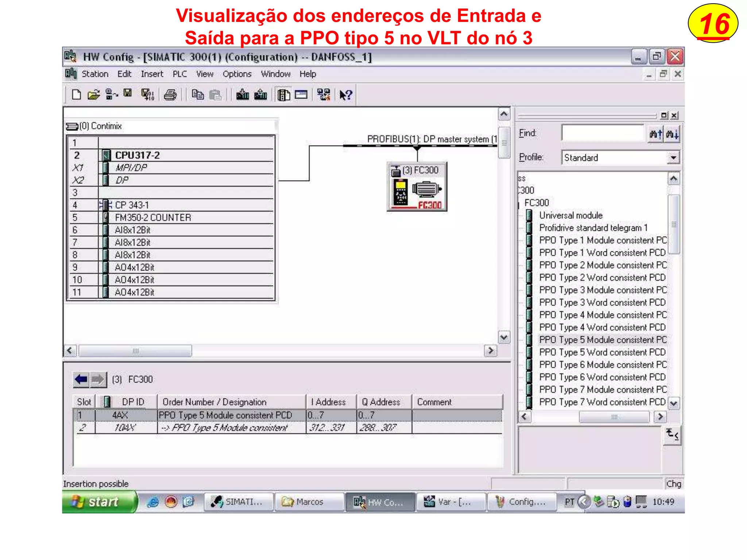Click the Find upward binoculars icon
This screenshot has height=560, width=747.
(655, 134)
